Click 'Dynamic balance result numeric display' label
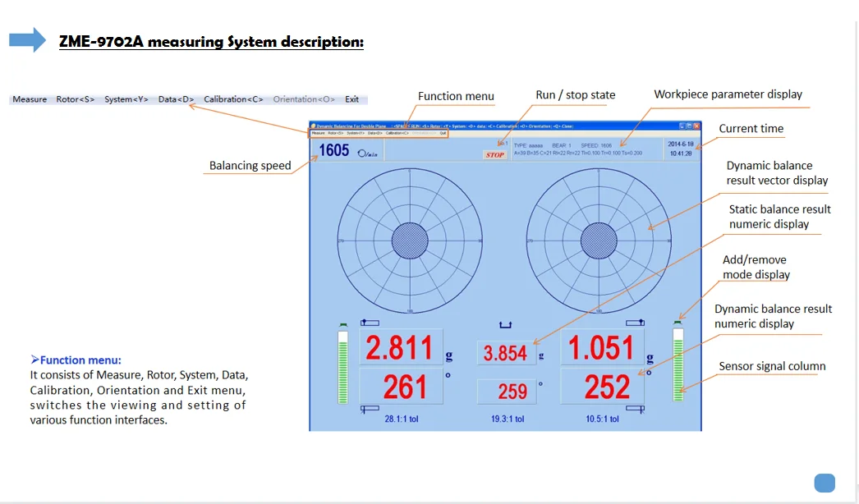Screen dimensions: 859x504 click(773, 316)
